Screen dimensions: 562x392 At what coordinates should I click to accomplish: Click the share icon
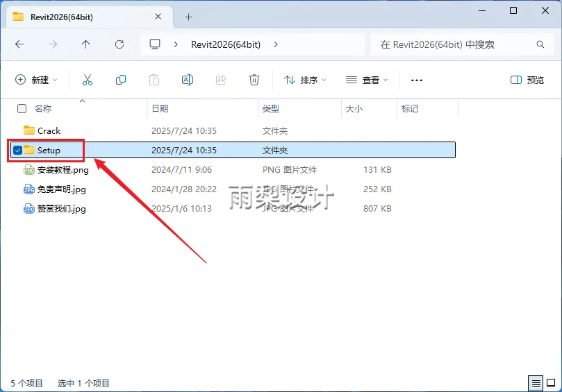click(x=221, y=80)
